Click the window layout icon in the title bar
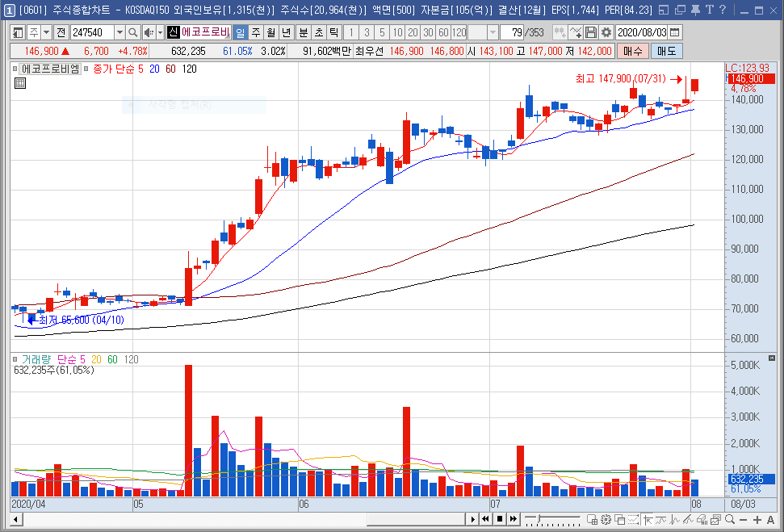The height and width of the screenshot is (532, 784). (664, 10)
